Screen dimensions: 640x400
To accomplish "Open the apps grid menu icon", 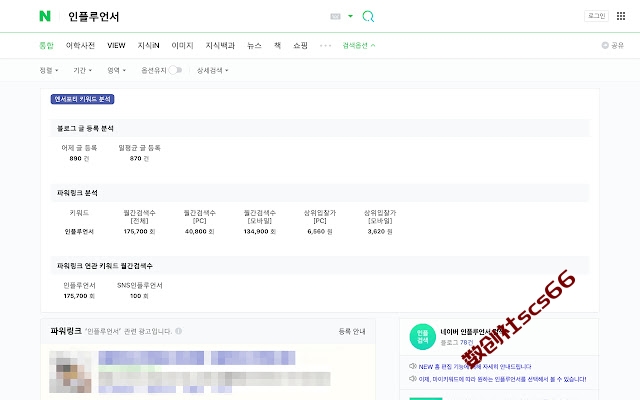I will [621, 16].
